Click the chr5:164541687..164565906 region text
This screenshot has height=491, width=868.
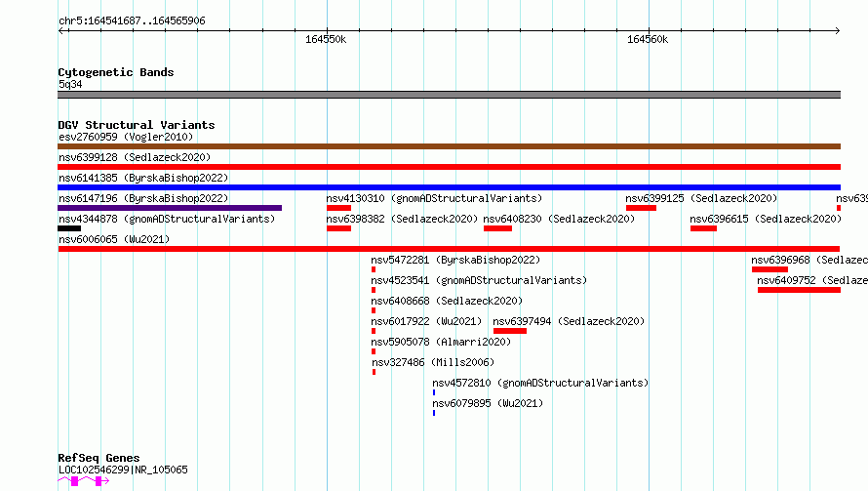click(x=132, y=20)
